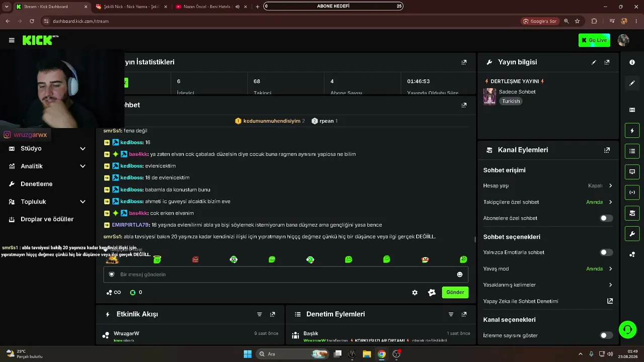Pop out the Yayın İstatistikleri panel
This screenshot has height=362, width=644.
coord(464,62)
